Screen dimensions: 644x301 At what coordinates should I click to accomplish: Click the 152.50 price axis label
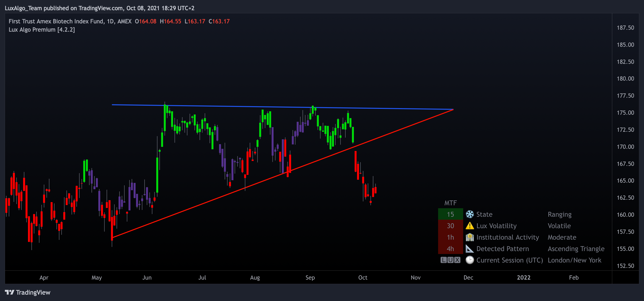coord(625,265)
